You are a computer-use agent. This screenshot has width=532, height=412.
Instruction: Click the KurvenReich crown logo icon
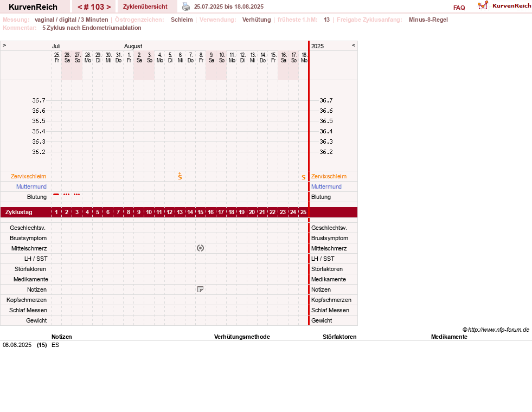tap(483, 5)
